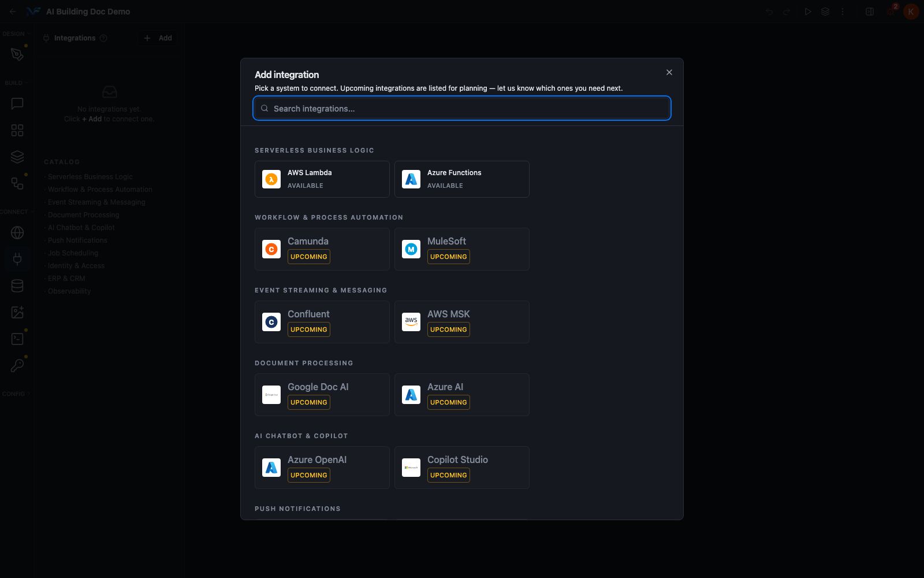Screen dimensions: 924x578
Task: Open the design pen tool in sidebar
Action: click(x=17, y=54)
